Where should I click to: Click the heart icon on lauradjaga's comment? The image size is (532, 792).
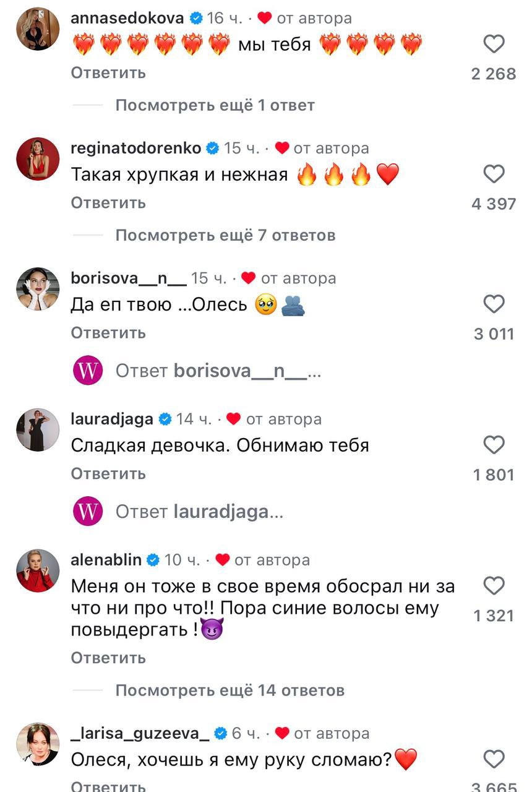[493, 444]
